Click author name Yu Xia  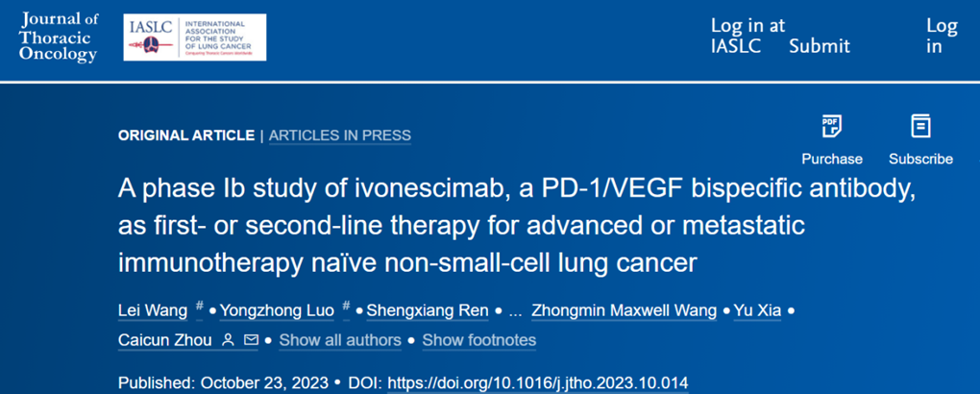point(758,310)
